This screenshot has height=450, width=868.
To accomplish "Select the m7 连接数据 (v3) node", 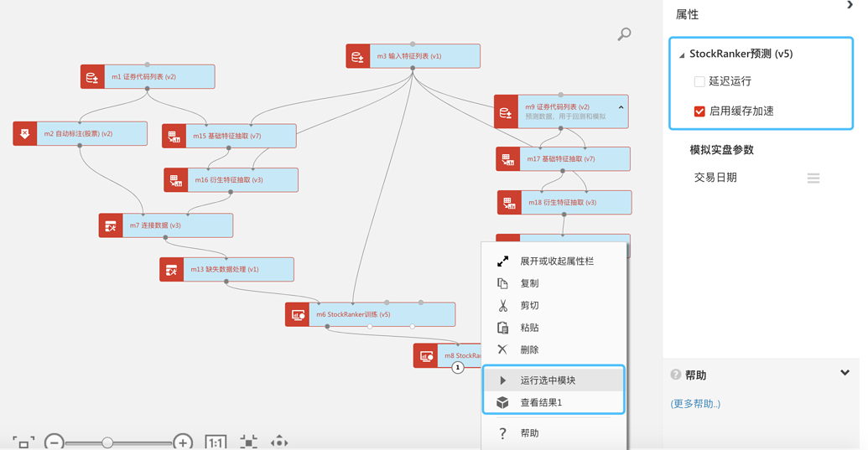I will tap(166, 225).
